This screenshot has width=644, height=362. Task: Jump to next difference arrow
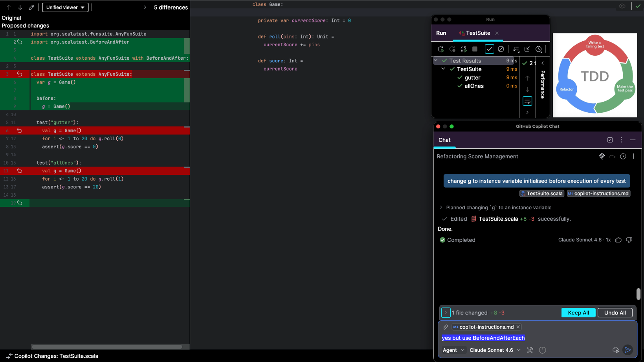click(x=20, y=7)
